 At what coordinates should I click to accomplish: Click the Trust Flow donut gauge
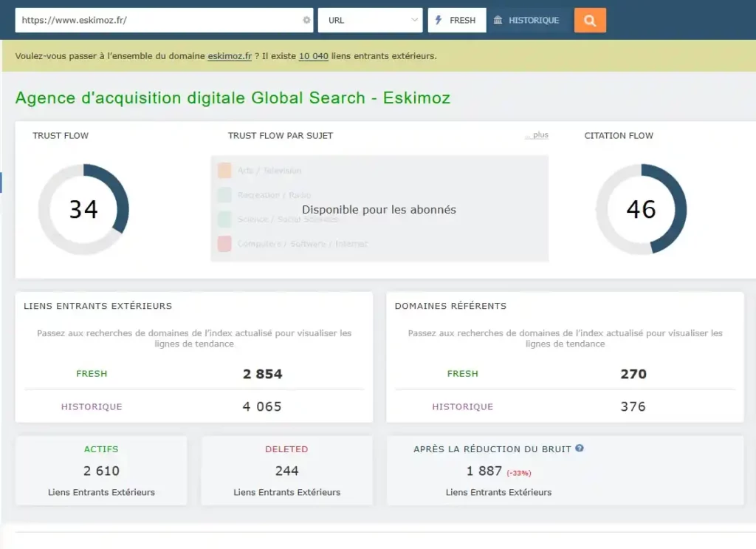pyautogui.click(x=85, y=209)
